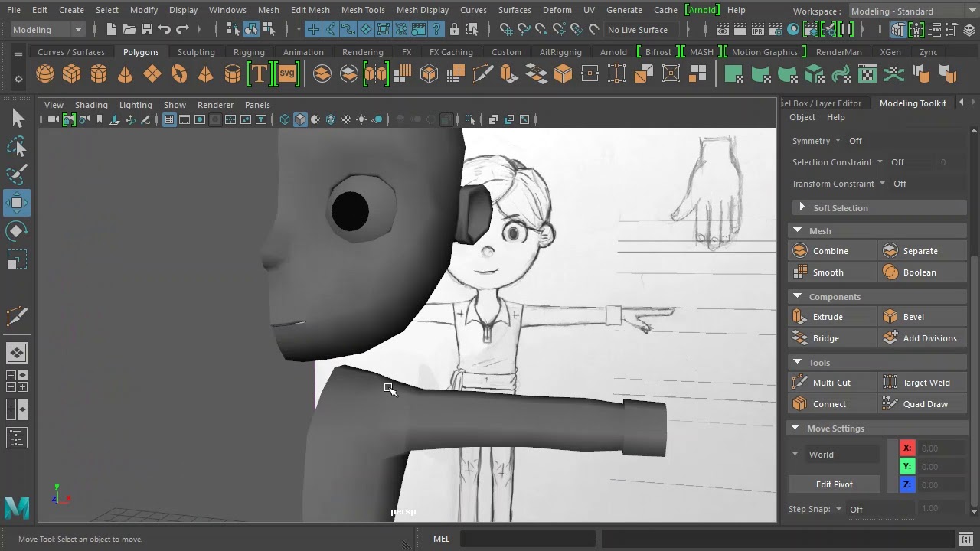Activate the Select tool in the toolbox

(x=17, y=119)
